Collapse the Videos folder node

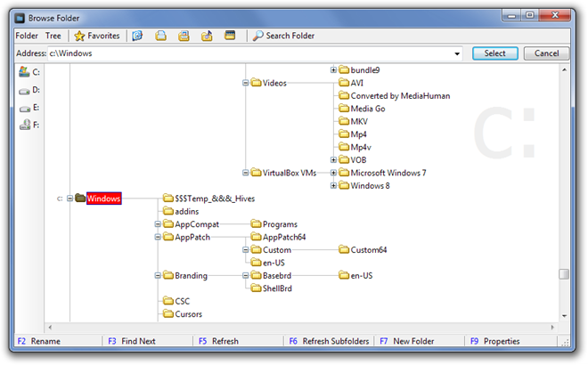[245, 83]
